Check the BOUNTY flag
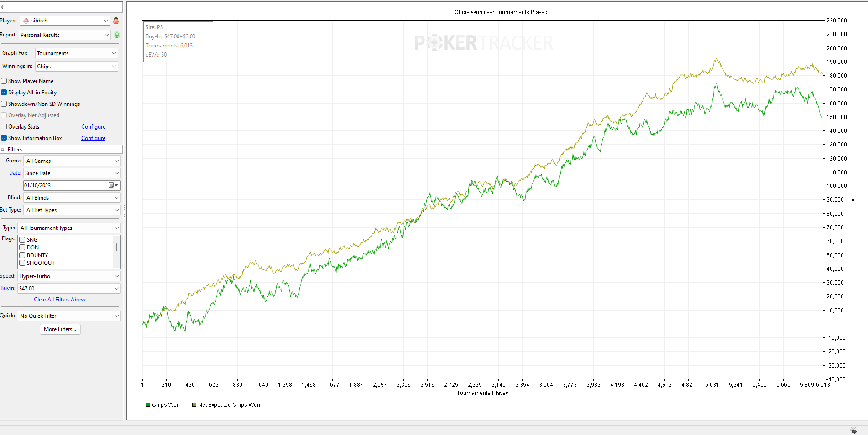 22,255
